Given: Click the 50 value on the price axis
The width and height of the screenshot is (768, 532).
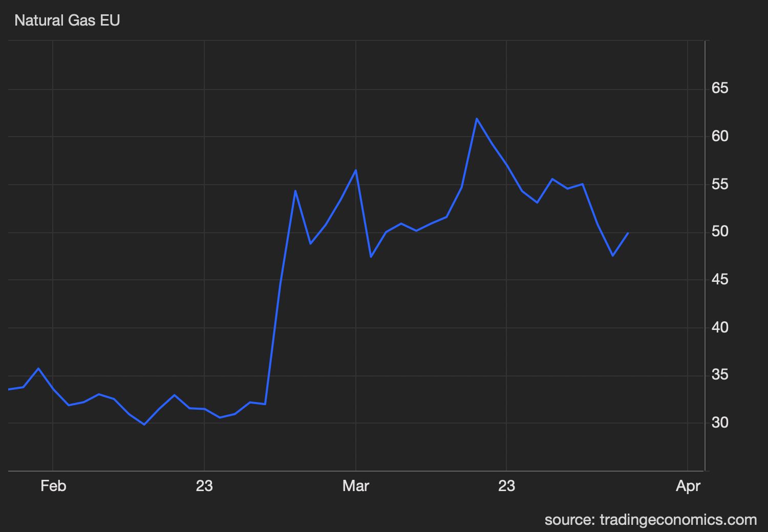Looking at the screenshot, I should coord(719,232).
